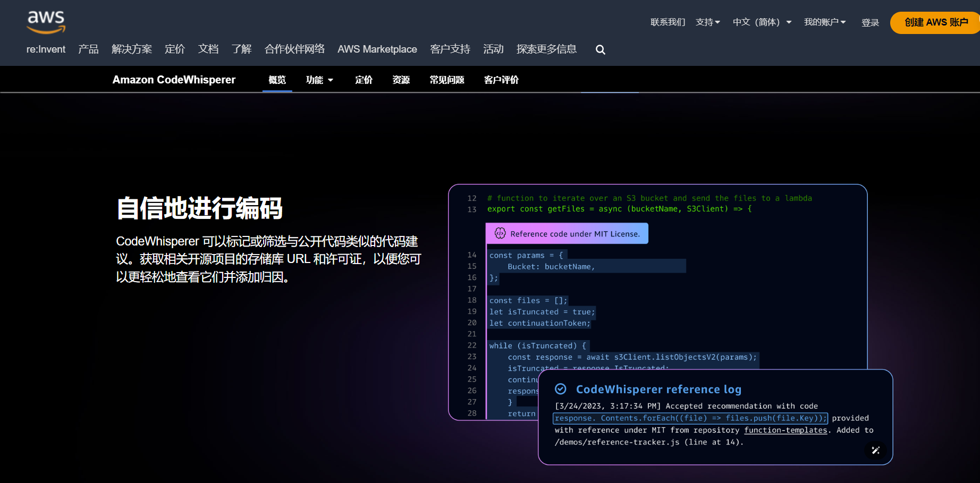Click the code comment on line 12

[649, 198]
